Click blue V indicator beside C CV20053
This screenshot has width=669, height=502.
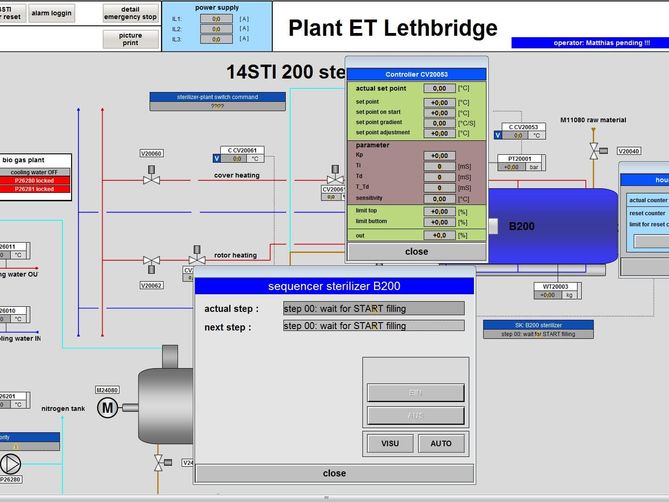click(498, 135)
